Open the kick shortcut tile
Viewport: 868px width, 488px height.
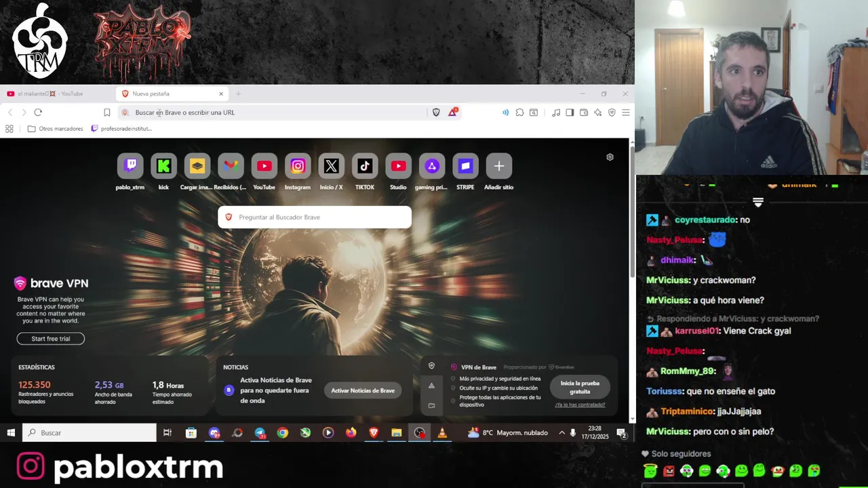(163, 166)
